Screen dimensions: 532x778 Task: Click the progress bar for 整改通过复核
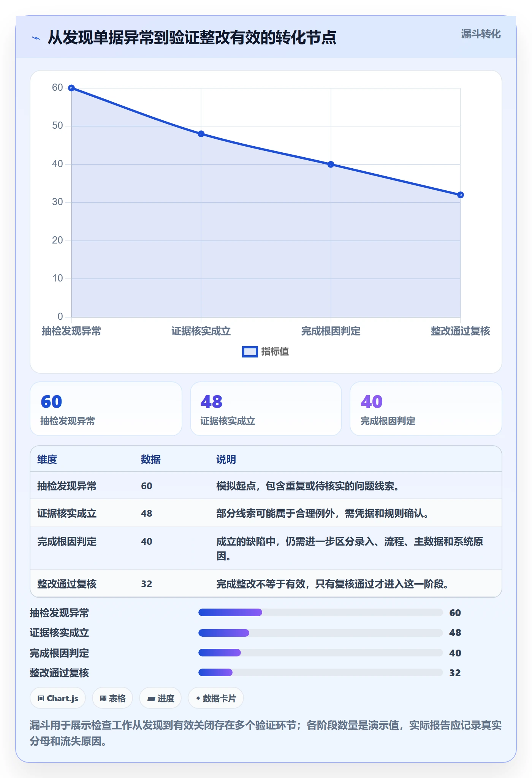tap(321, 672)
